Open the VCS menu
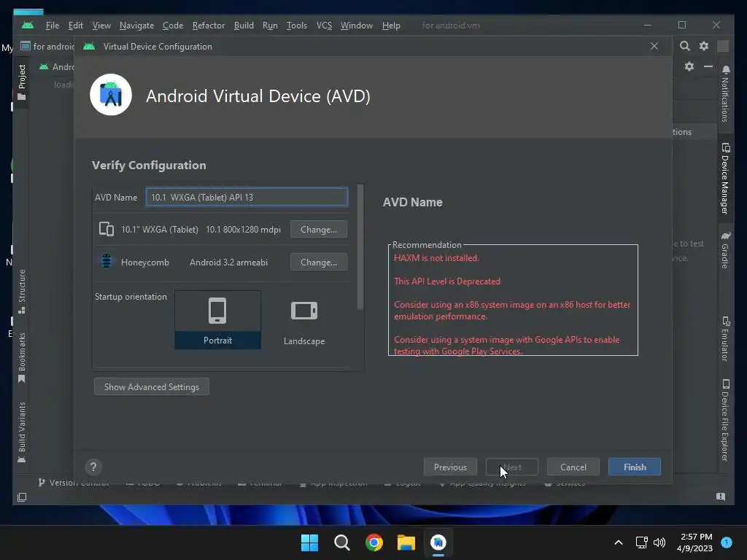This screenshot has height=560, width=747. point(324,26)
